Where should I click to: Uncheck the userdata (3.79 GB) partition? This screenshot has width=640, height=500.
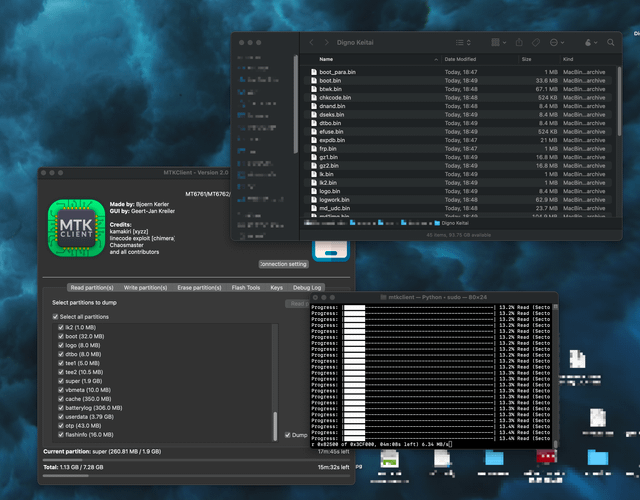(61, 417)
